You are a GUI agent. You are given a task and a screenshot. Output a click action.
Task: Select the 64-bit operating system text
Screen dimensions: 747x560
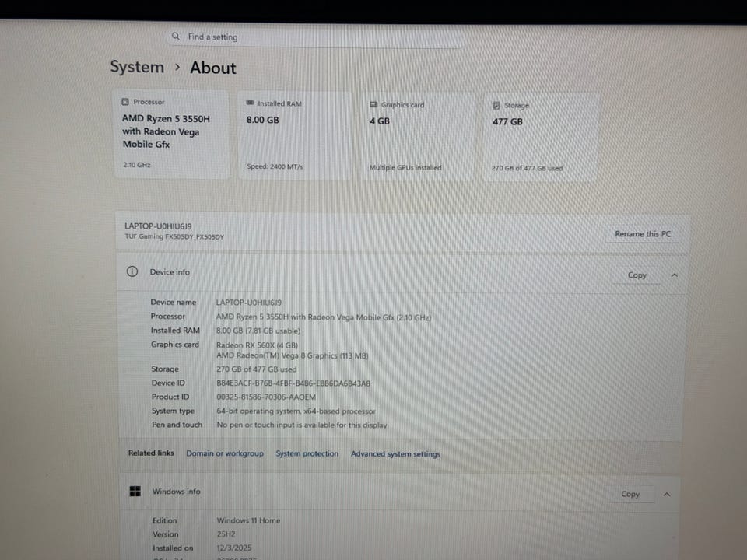tap(296, 411)
